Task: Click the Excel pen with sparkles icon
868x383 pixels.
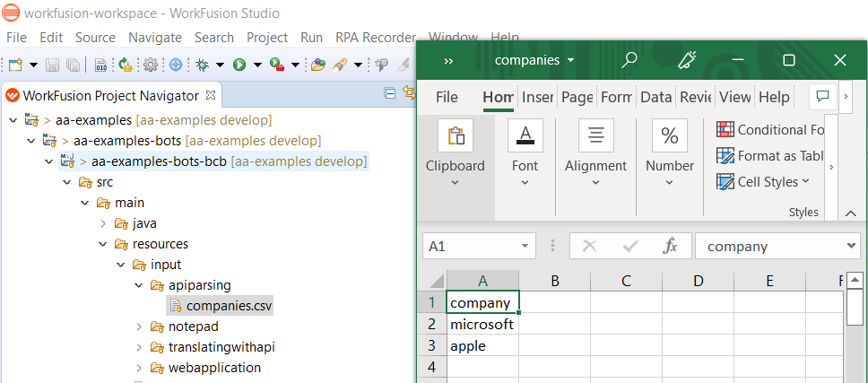Action: 687,60
